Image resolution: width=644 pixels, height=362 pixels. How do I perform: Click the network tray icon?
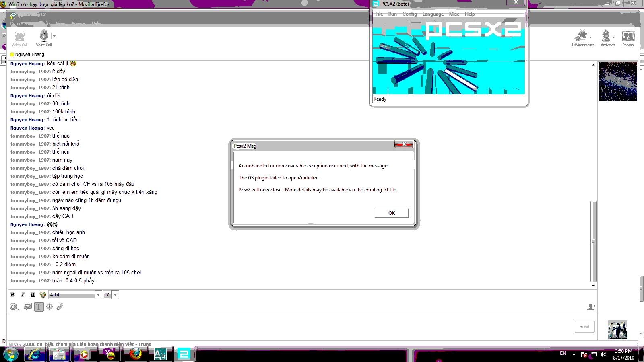[593, 354]
